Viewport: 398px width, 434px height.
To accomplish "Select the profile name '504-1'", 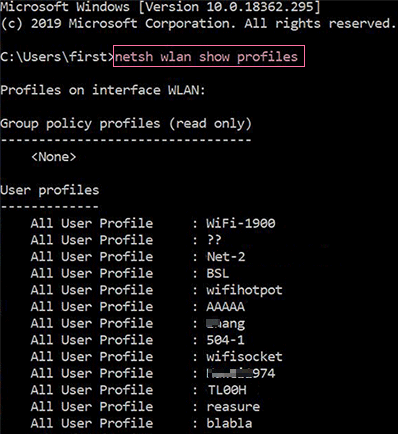I will [225, 340].
